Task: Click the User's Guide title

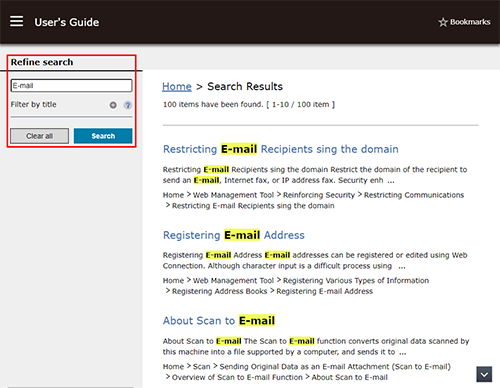Action: 67,22
